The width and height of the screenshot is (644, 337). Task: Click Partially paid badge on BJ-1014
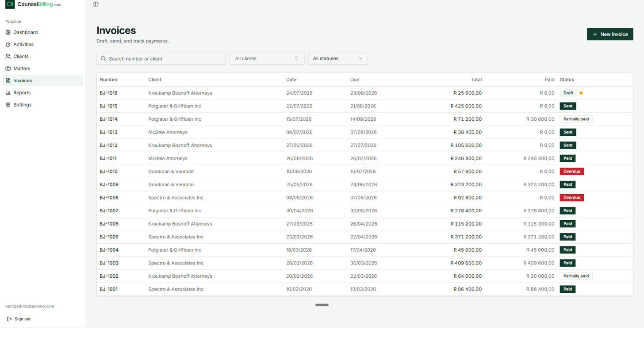coord(576,119)
